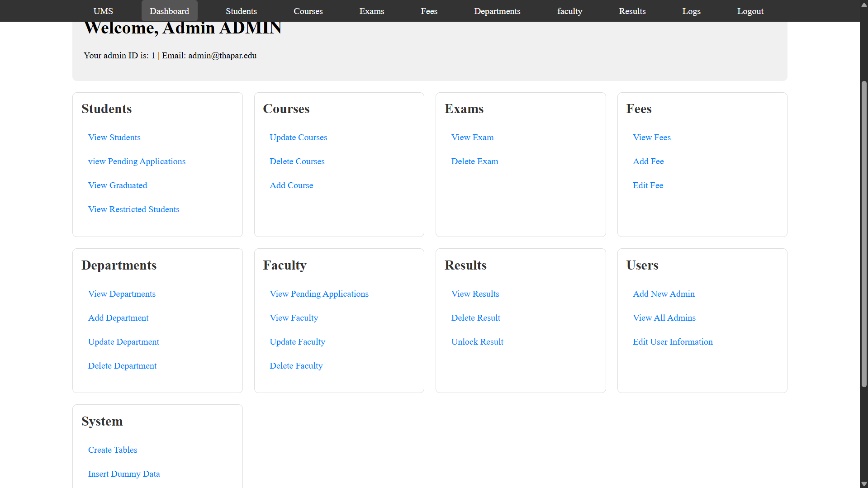Image resolution: width=868 pixels, height=488 pixels.
Task: Open the Unlock Result link
Action: [477, 341]
